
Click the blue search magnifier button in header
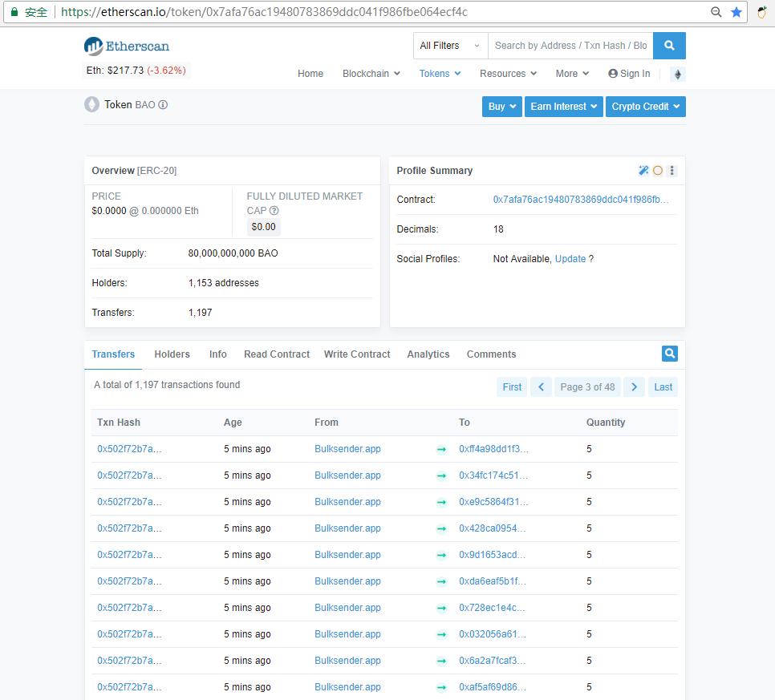669,46
